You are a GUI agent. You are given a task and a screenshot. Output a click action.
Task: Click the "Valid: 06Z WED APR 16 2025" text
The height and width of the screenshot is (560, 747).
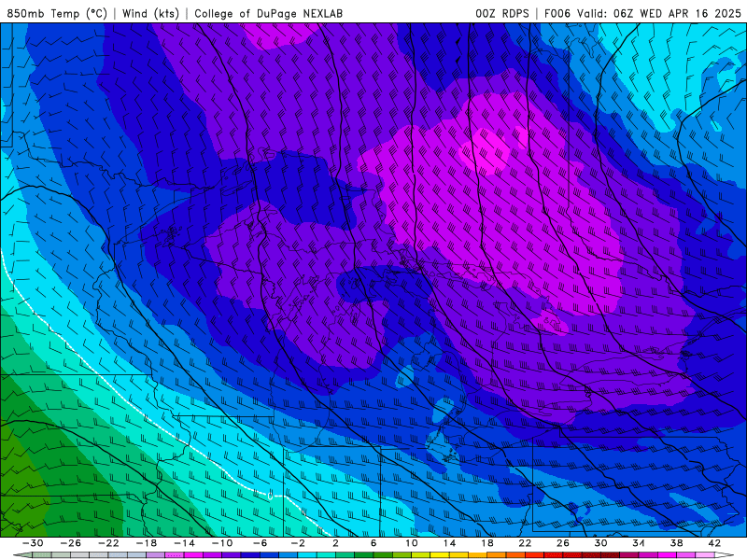click(659, 13)
